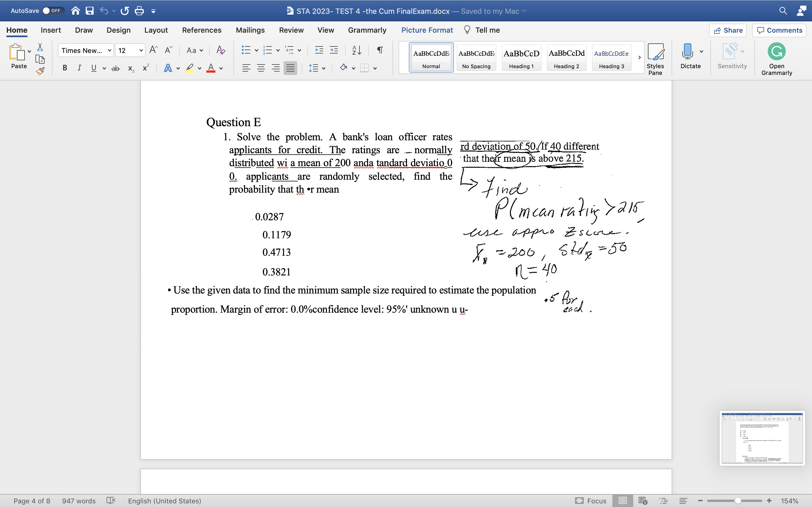
Task: Toggle Bold formatting
Action: tap(65, 68)
